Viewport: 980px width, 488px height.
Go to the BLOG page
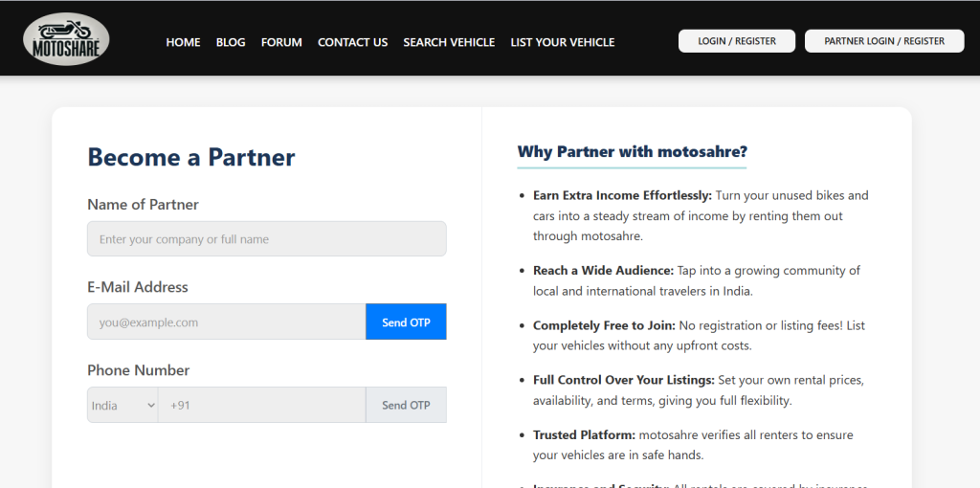coord(231,42)
